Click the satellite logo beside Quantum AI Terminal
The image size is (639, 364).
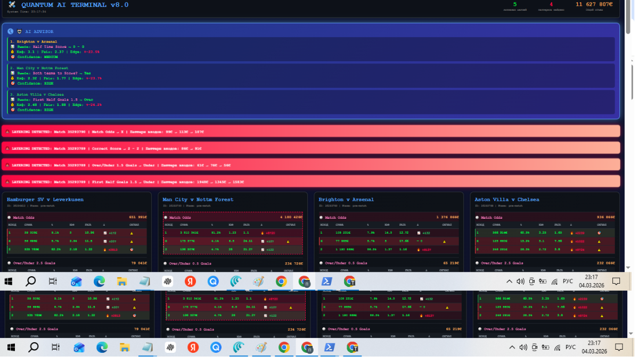pos(12,5)
